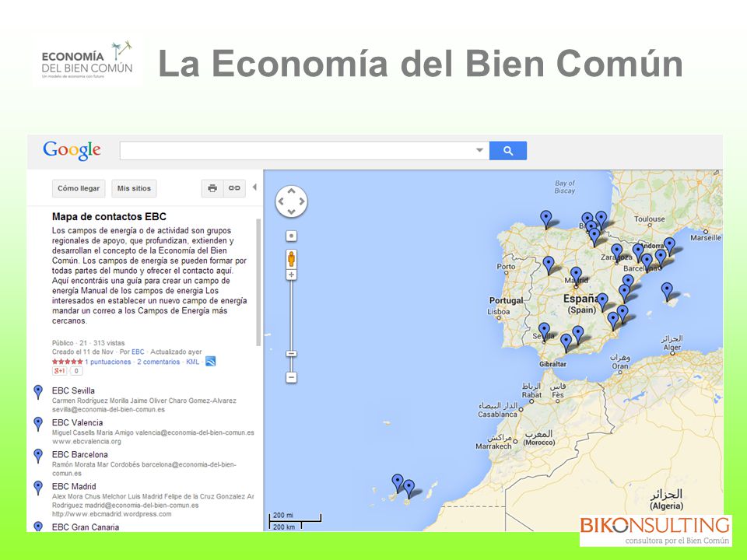
Task: Click the print icon
Action: coord(212,188)
